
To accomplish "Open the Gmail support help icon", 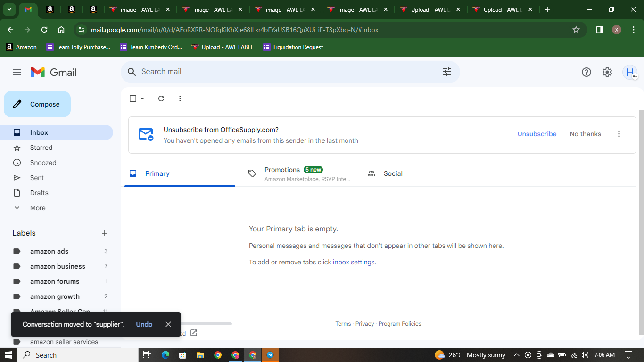I will (586, 72).
